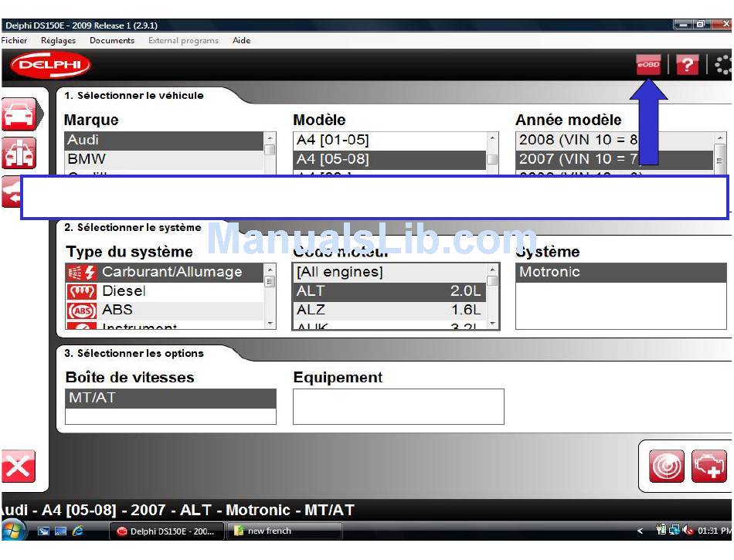The image size is (734, 560).
Task: Select model year 2008 (VIN 10 = 8)
Action: (x=615, y=140)
